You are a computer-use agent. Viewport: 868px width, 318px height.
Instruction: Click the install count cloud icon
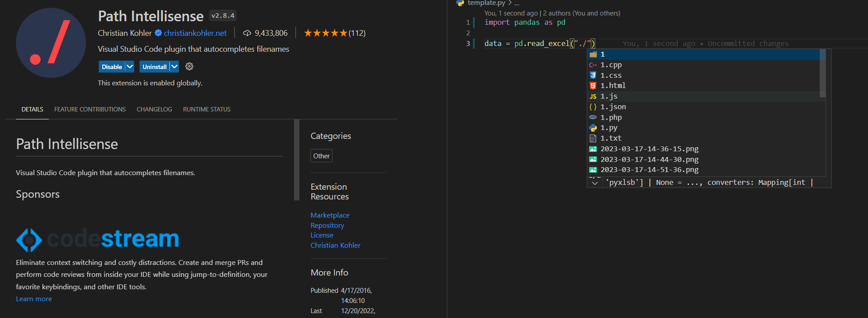247,33
